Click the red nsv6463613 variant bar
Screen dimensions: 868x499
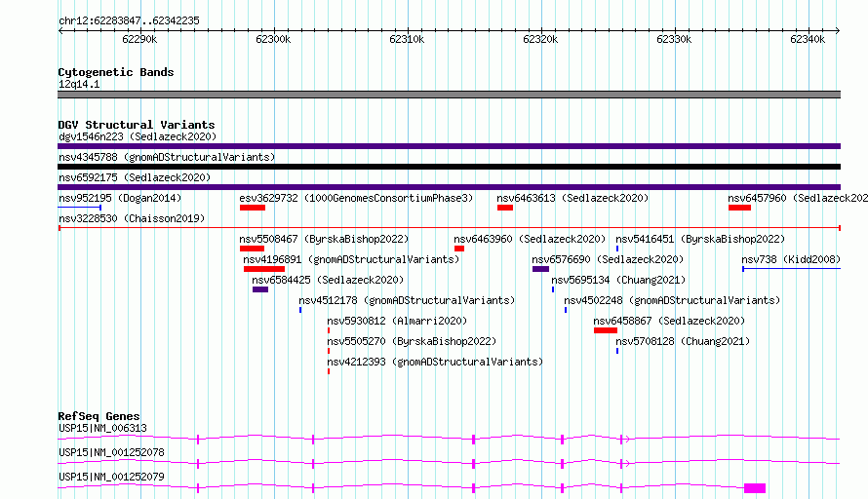coord(505,208)
